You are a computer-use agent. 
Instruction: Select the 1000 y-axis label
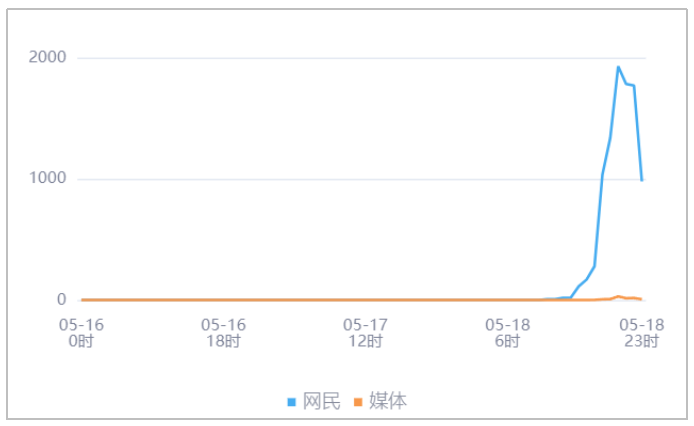[47, 180]
